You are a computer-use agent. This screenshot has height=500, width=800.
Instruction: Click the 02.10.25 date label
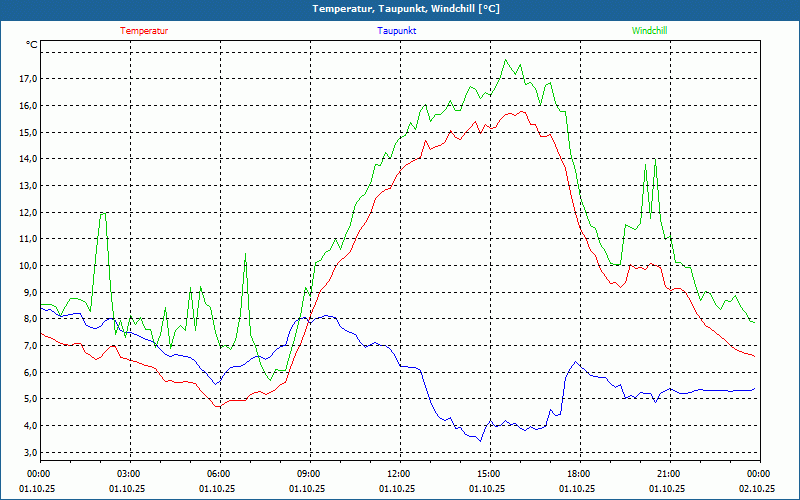757,489
